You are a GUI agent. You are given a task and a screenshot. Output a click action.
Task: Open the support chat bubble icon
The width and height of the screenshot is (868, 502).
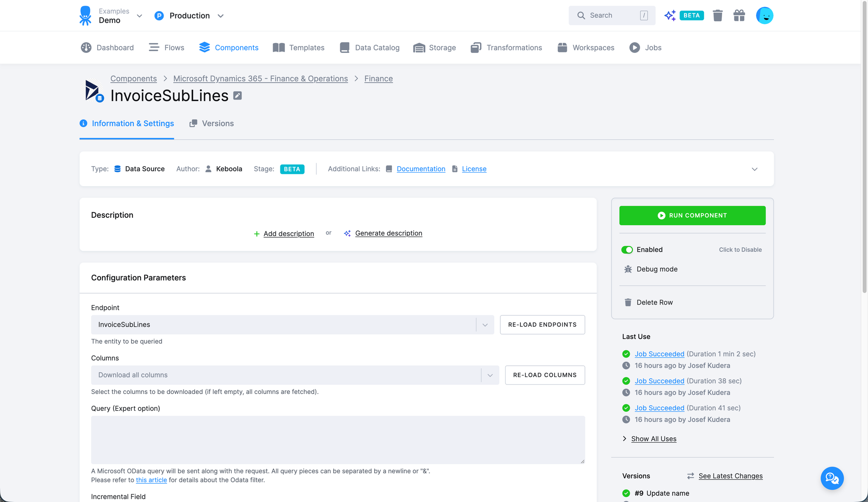(832, 478)
